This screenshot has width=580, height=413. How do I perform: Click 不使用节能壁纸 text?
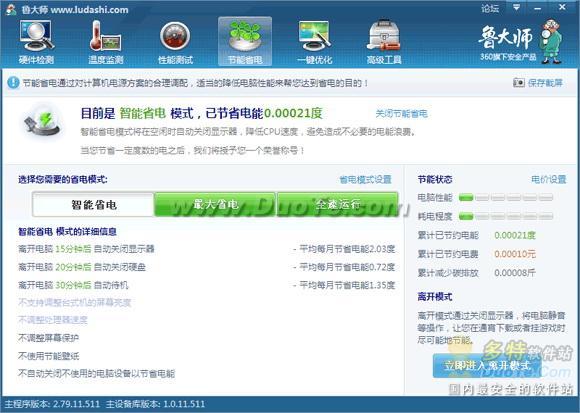tap(48, 356)
